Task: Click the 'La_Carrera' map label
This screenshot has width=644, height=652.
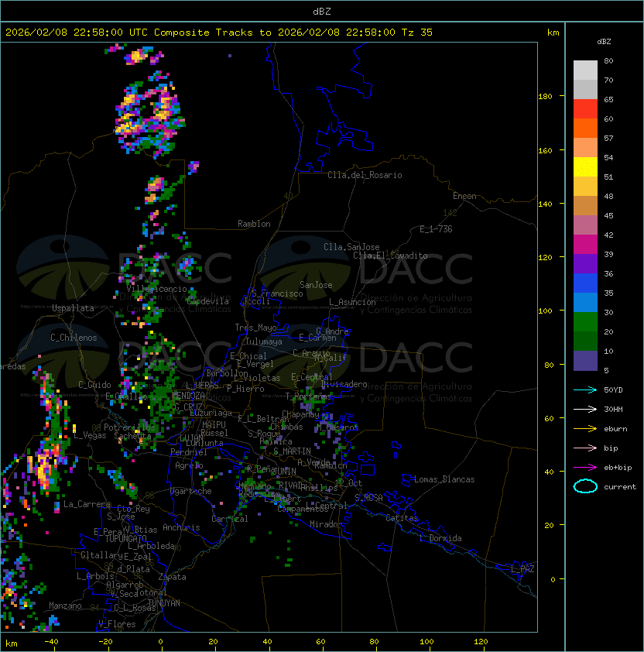Action: click(87, 504)
